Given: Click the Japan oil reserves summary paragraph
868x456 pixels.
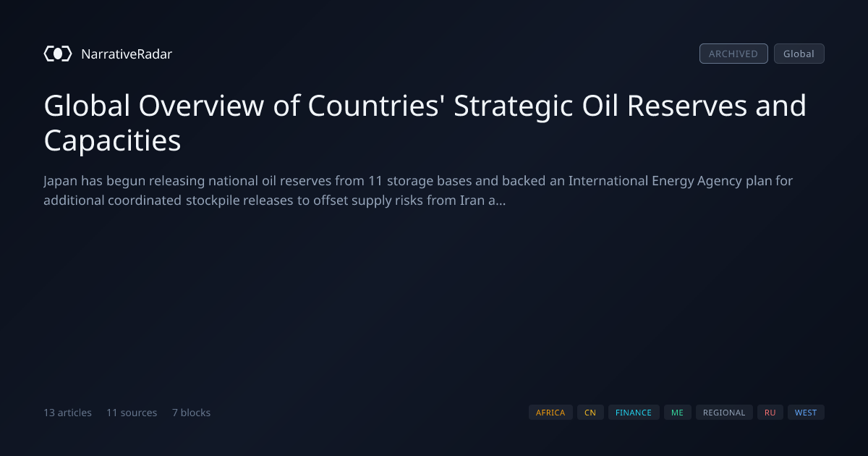Looking at the screenshot, I should click(419, 190).
